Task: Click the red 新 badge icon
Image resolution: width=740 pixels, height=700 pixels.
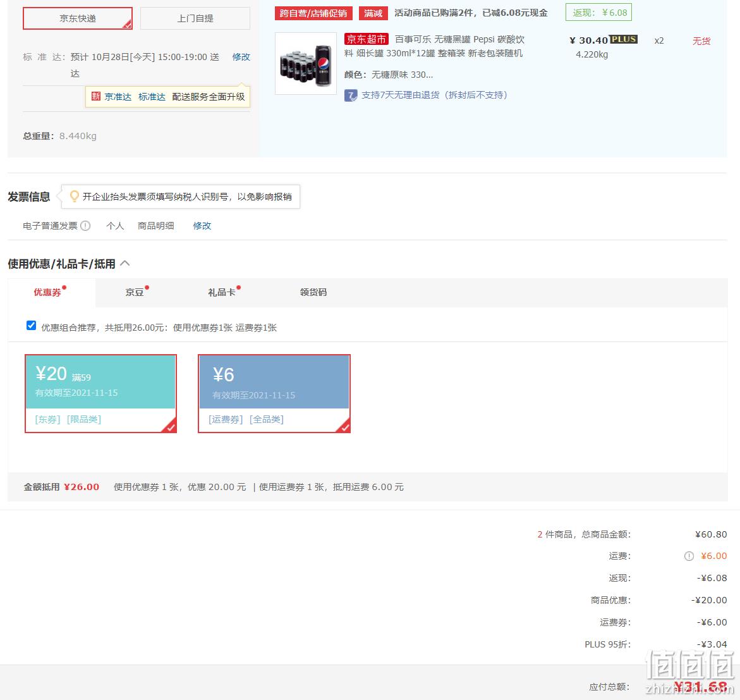Action: (x=96, y=96)
